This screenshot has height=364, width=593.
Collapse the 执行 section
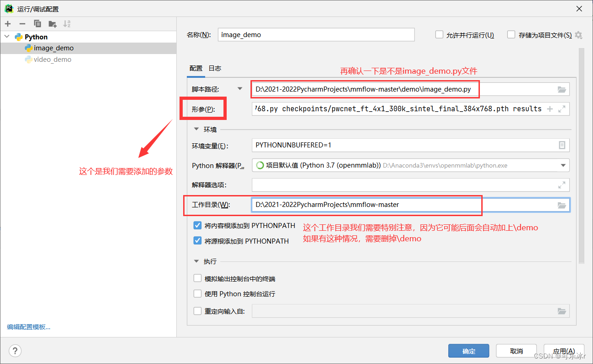point(196,261)
